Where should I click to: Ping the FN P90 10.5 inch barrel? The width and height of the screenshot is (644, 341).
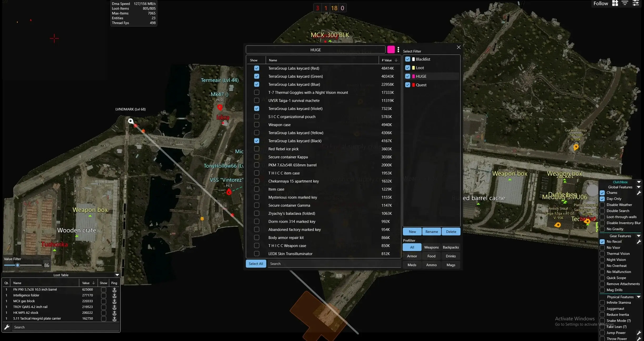tap(115, 290)
